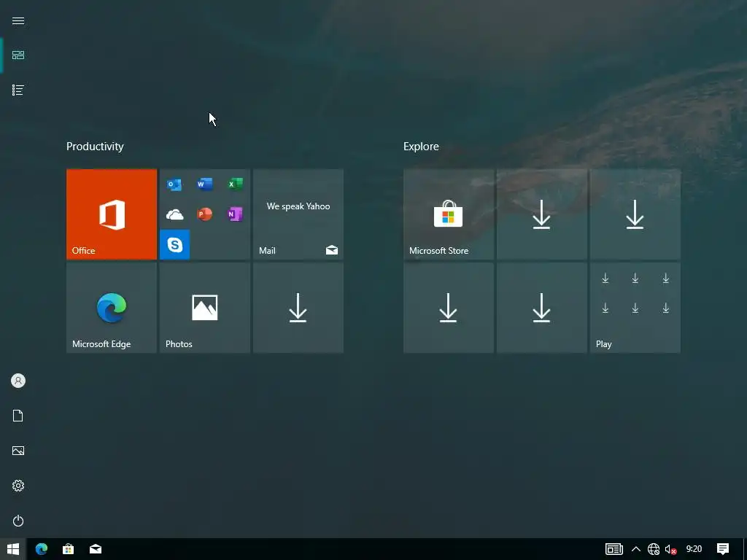Screen dimensions: 747x560
Task: Open Microsoft Store from the taskbar
Action: [x=68, y=549]
